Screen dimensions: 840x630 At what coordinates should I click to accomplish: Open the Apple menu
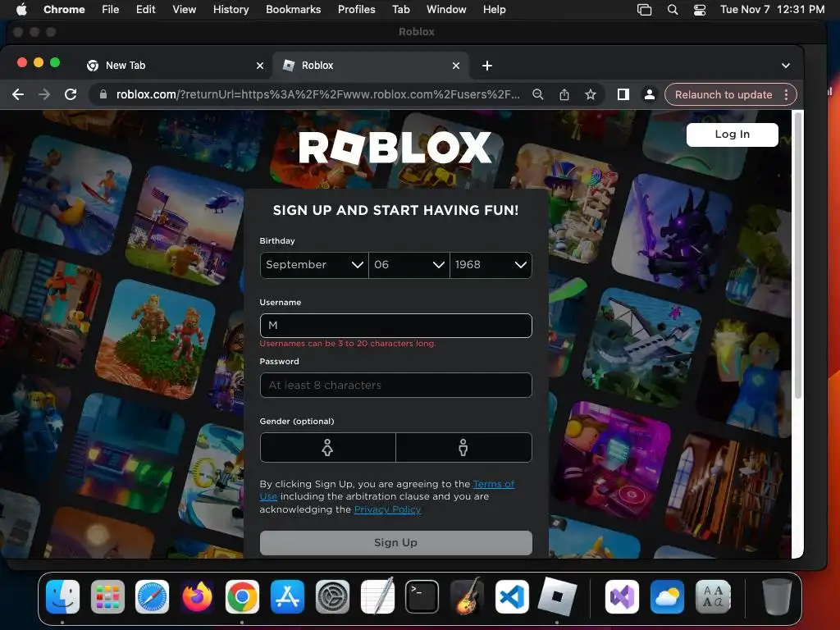[x=21, y=9]
